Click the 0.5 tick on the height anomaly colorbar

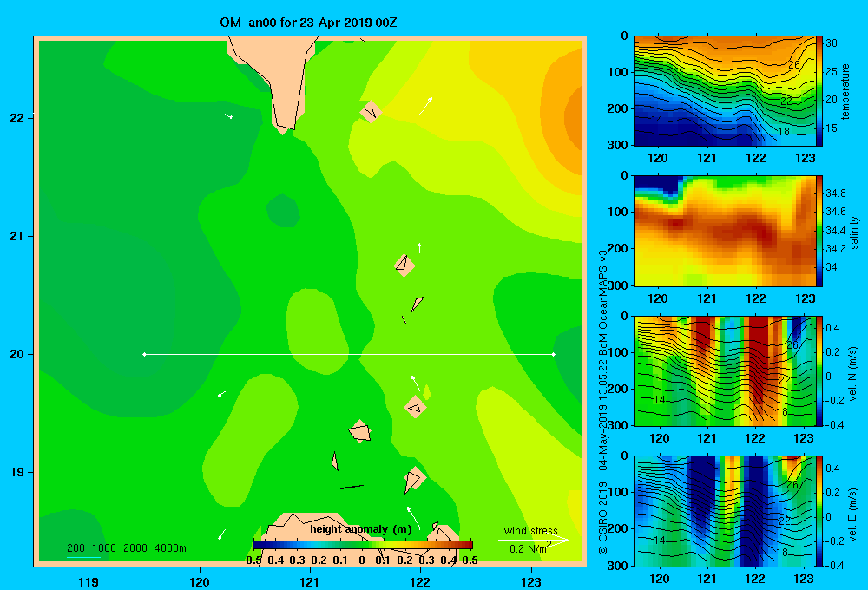click(x=470, y=560)
